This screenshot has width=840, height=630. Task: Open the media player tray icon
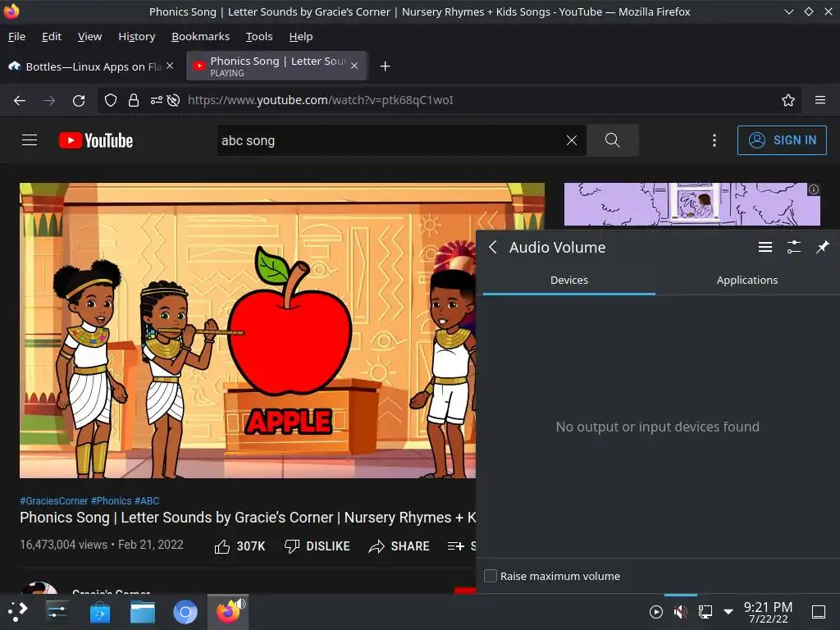tap(655, 612)
